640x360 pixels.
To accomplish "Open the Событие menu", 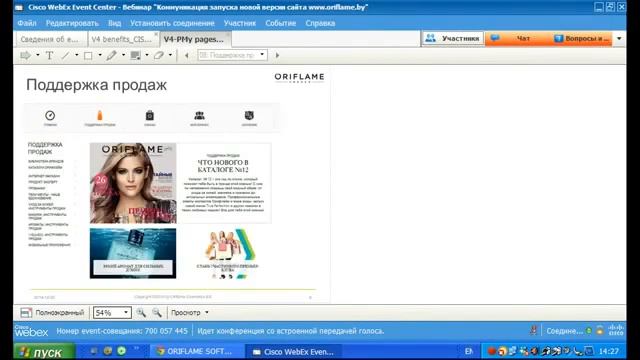I will coord(280,23).
